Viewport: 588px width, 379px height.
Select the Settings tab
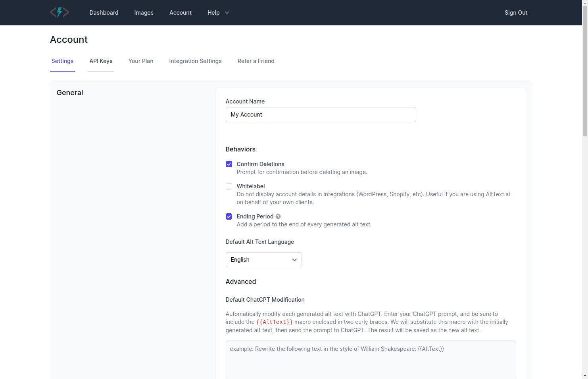62,61
